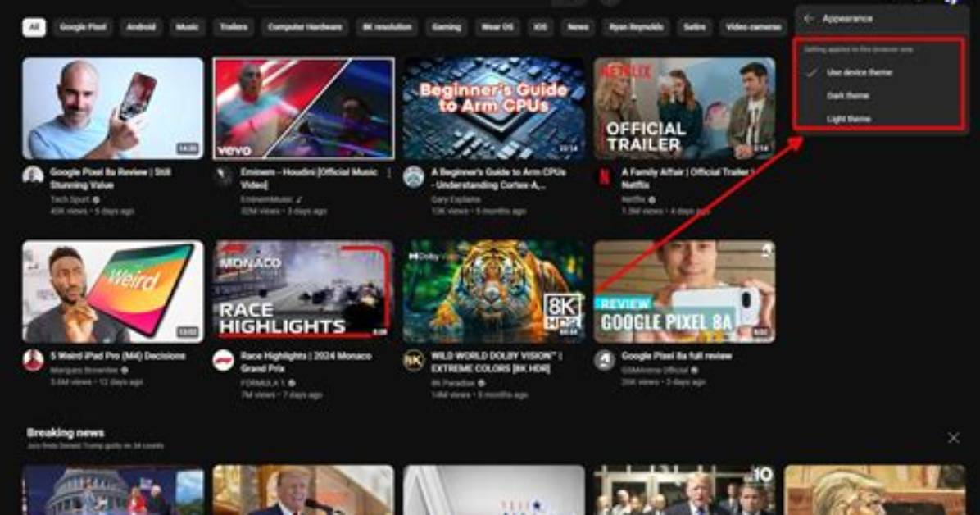Open the GSMArena Official channel name link

pyautogui.click(x=655, y=370)
